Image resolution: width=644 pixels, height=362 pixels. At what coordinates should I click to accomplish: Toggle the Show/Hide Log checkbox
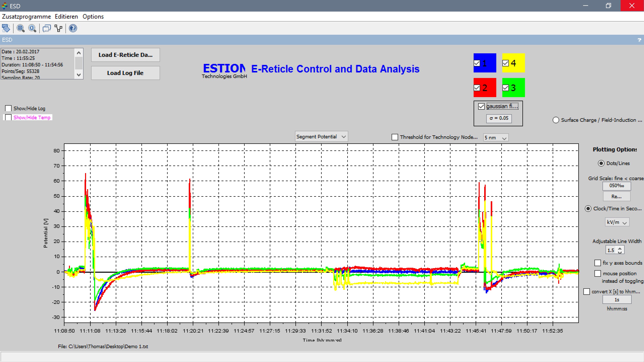(8, 108)
